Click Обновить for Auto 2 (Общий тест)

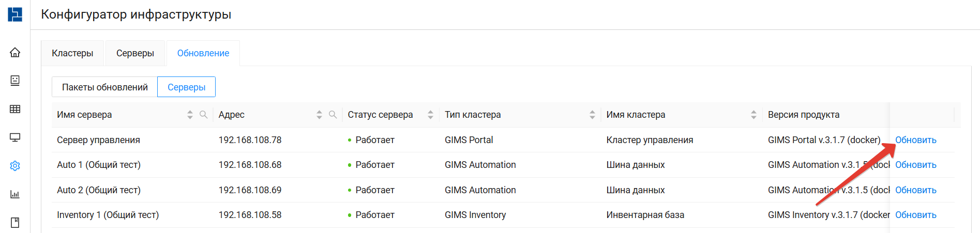tap(915, 190)
